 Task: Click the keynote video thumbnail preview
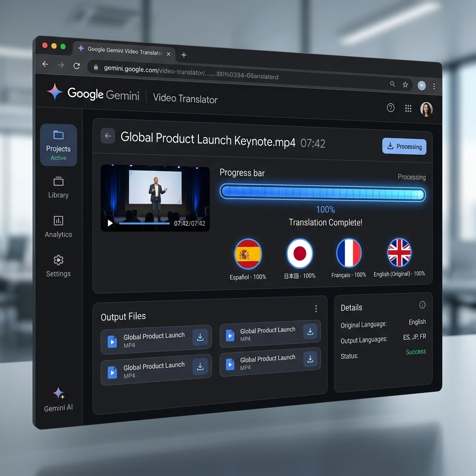point(155,198)
